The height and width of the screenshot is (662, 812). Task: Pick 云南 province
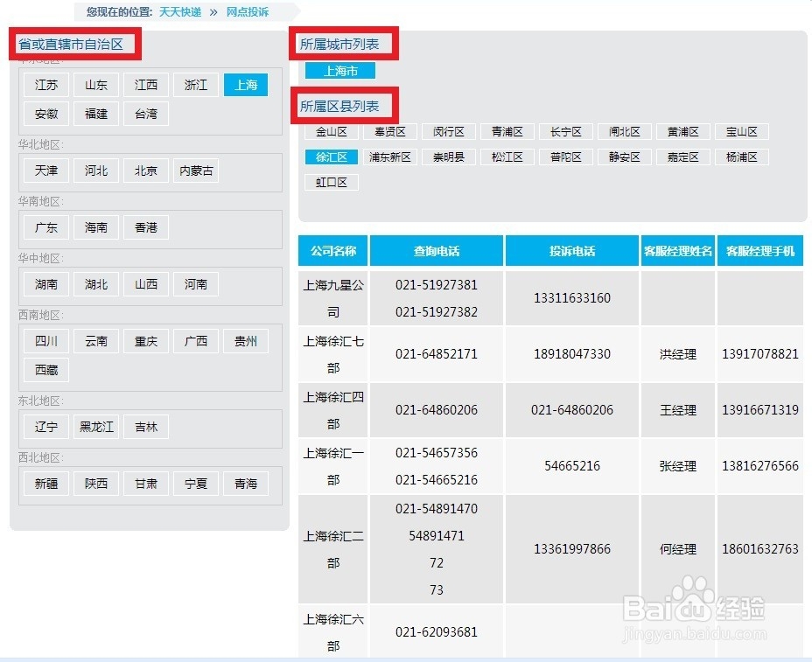click(x=95, y=342)
